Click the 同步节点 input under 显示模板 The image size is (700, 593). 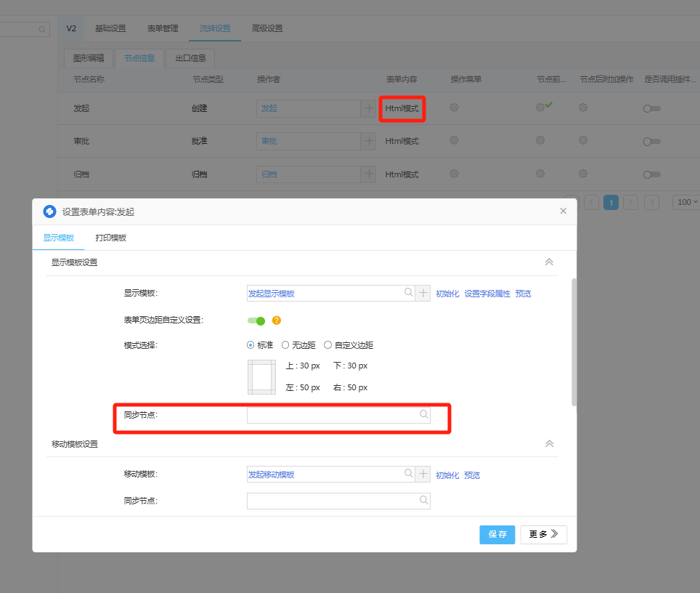333,415
